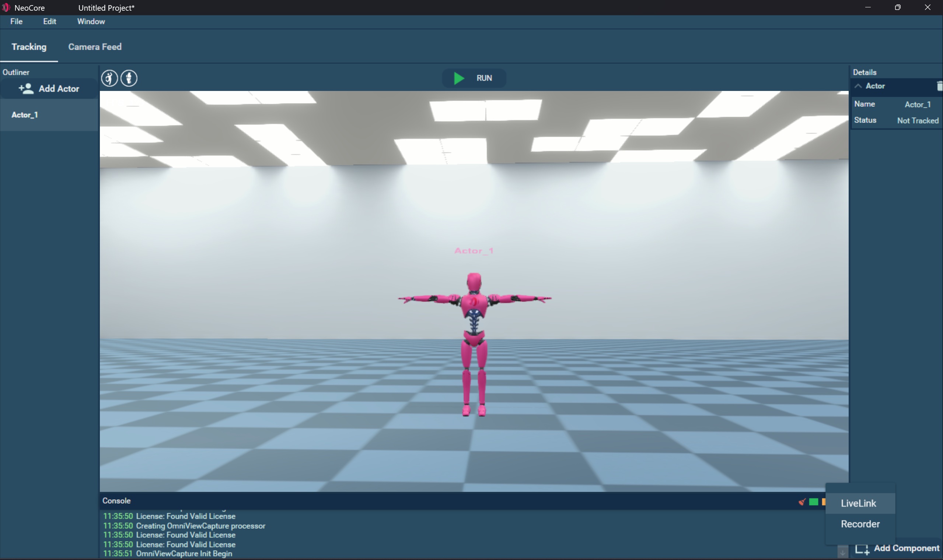Clear console with the broom icon
The height and width of the screenshot is (560, 943).
(x=802, y=502)
